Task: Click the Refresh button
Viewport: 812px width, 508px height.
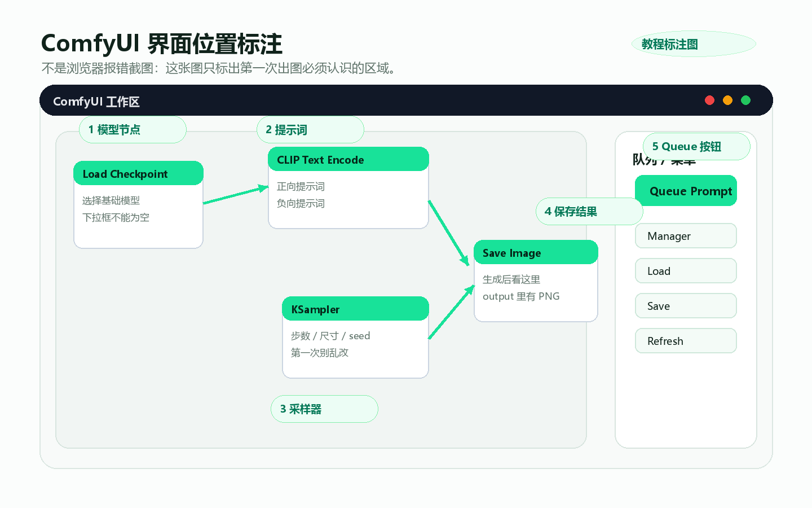Action: tap(686, 341)
